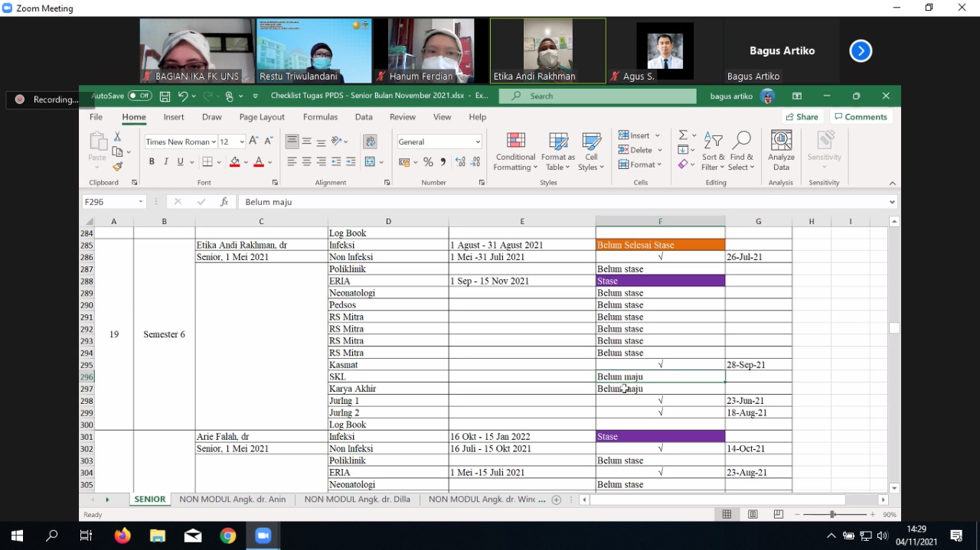Click the Bold formatting button
The width and height of the screenshot is (980, 550).
tap(152, 162)
